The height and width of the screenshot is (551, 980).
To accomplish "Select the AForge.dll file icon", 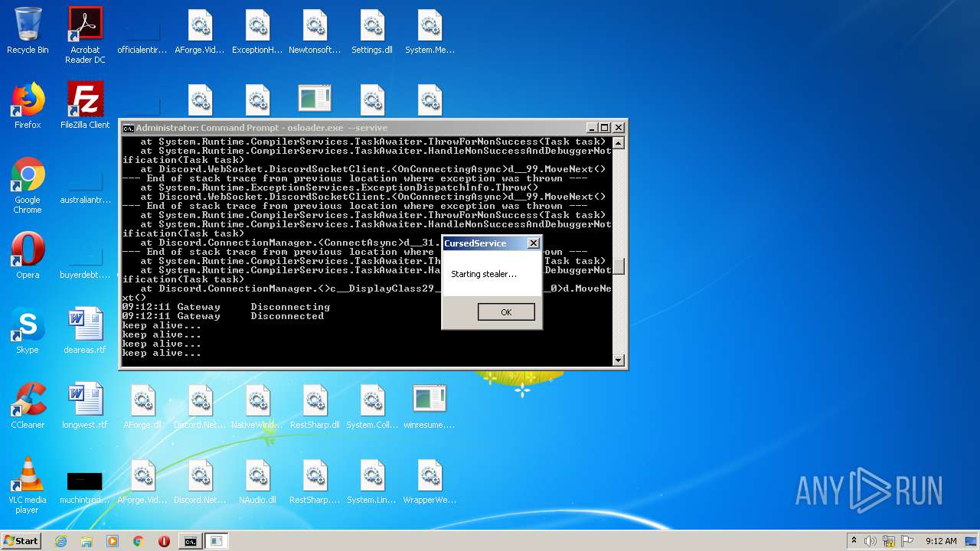I will (x=142, y=406).
